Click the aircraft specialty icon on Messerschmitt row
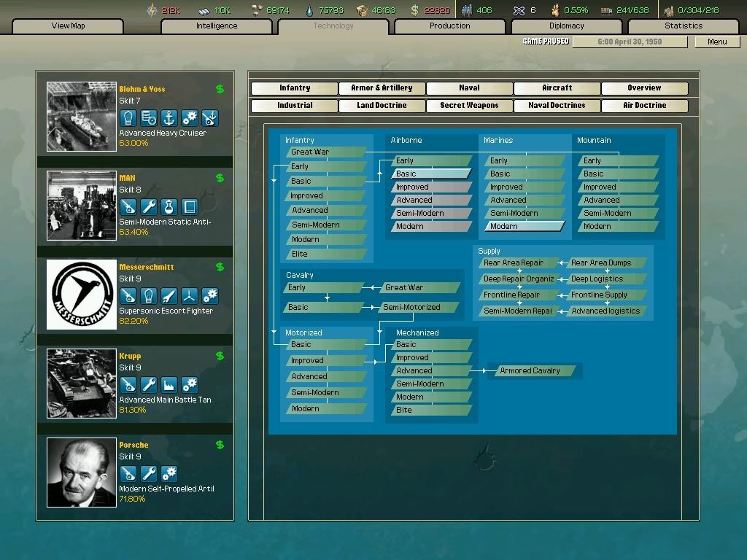The image size is (747, 560). coord(190,295)
